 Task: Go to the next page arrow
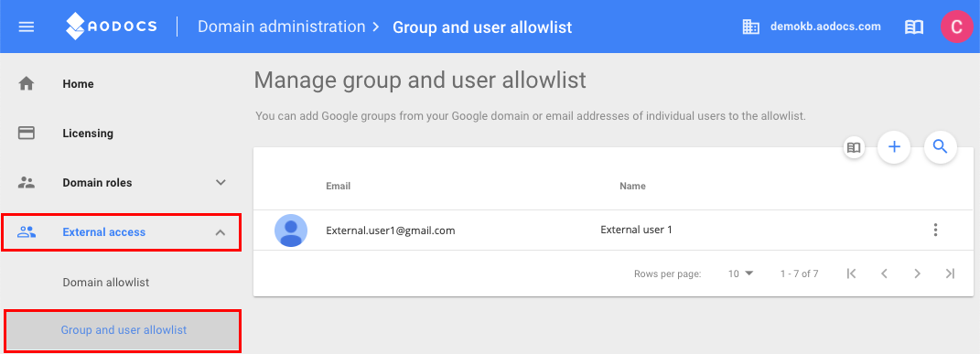(917, 274)
